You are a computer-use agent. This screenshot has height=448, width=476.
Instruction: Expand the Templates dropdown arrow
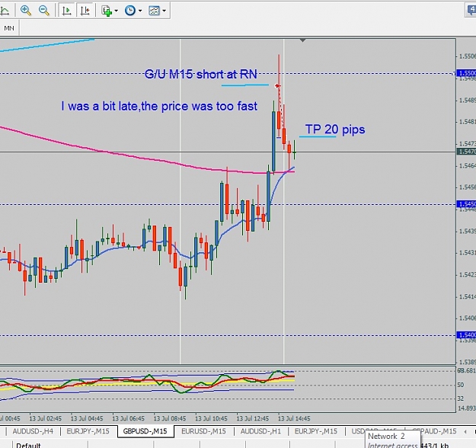(164, 11)
